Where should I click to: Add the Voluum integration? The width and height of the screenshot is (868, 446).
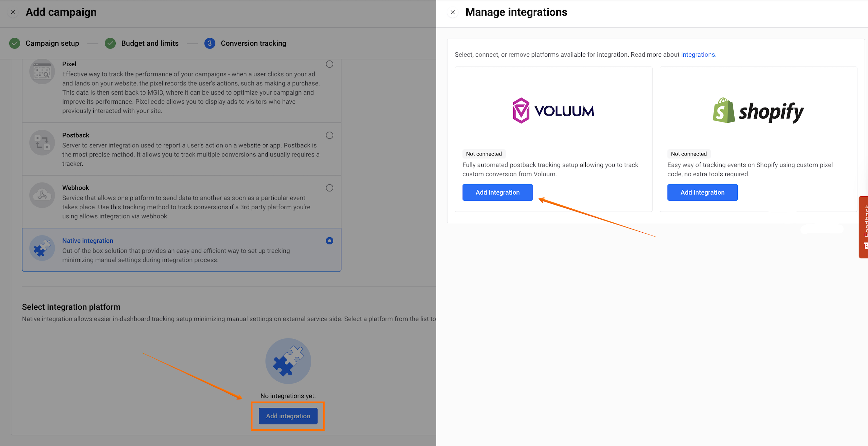pos(497,192)
